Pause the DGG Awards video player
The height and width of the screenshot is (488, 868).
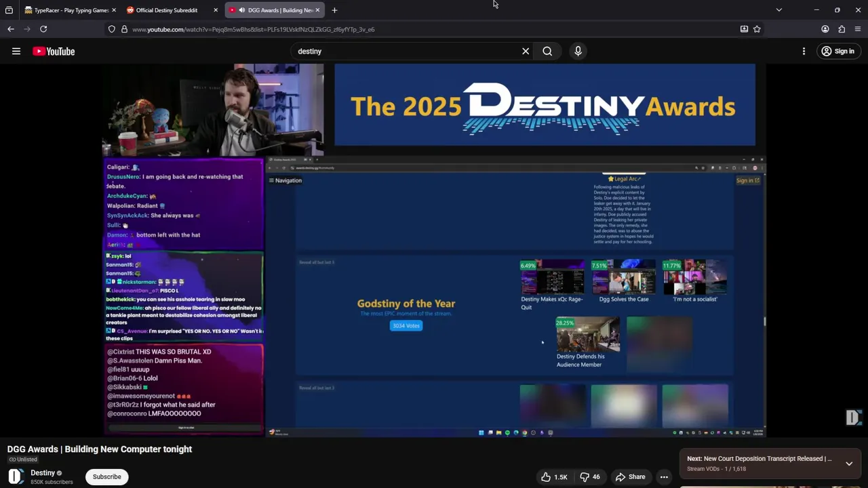point(434,250)
